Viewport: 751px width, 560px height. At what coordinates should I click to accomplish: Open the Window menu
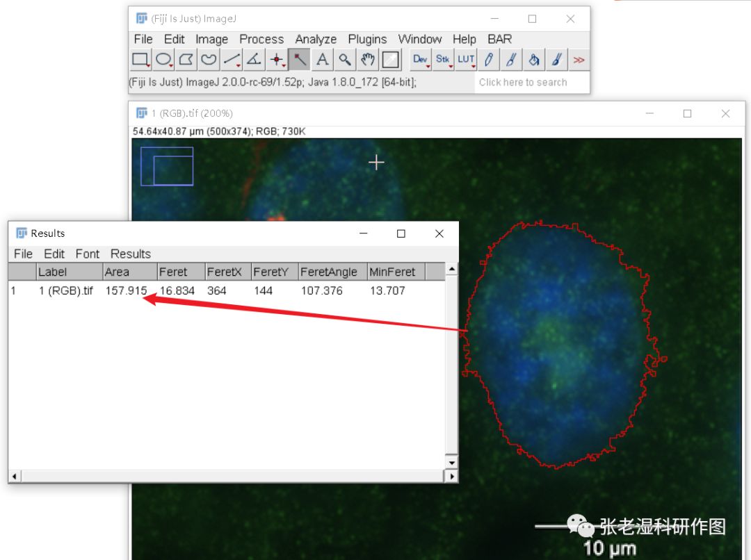(x=420, y=39)
